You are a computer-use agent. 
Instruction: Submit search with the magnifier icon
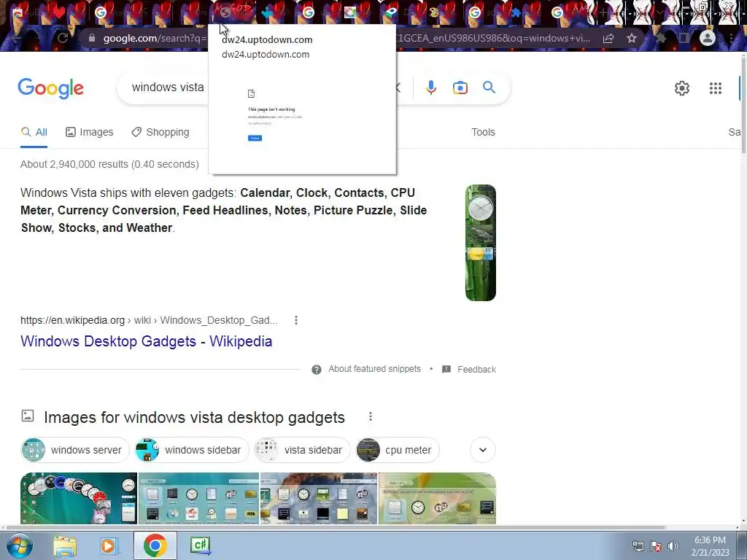[489, 87]
